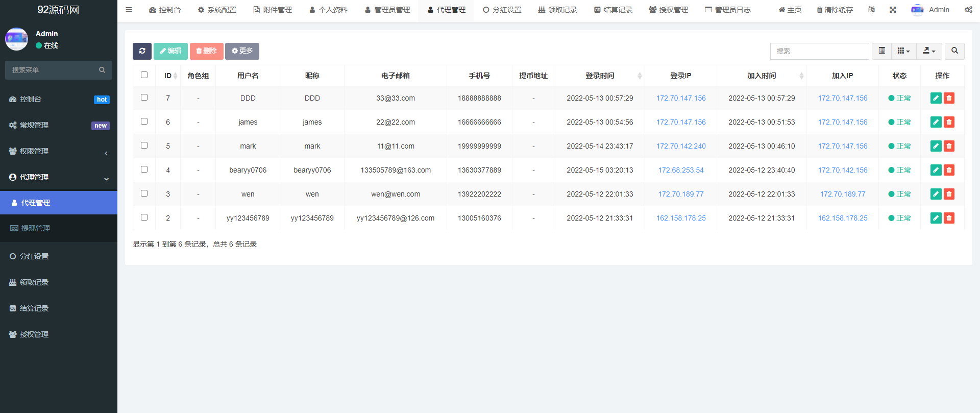
Task: Open the export dropdown in table toolbar
Action: [x=929, y=51]
